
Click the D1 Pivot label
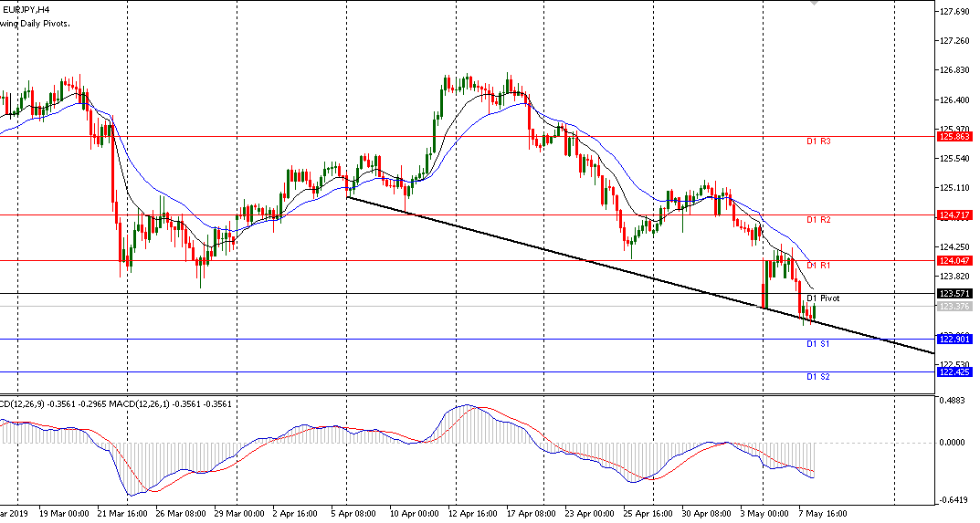pyautogui.click(x=823, y=298)
